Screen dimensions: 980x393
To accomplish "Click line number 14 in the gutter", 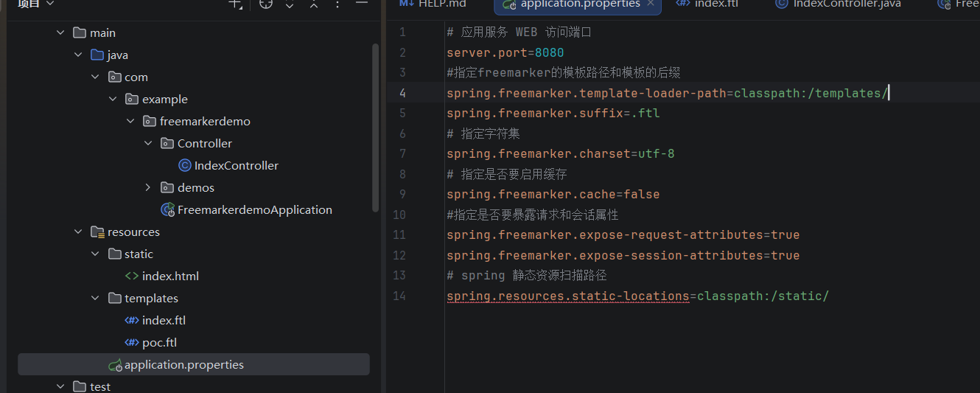I will (x=399, y=296).
